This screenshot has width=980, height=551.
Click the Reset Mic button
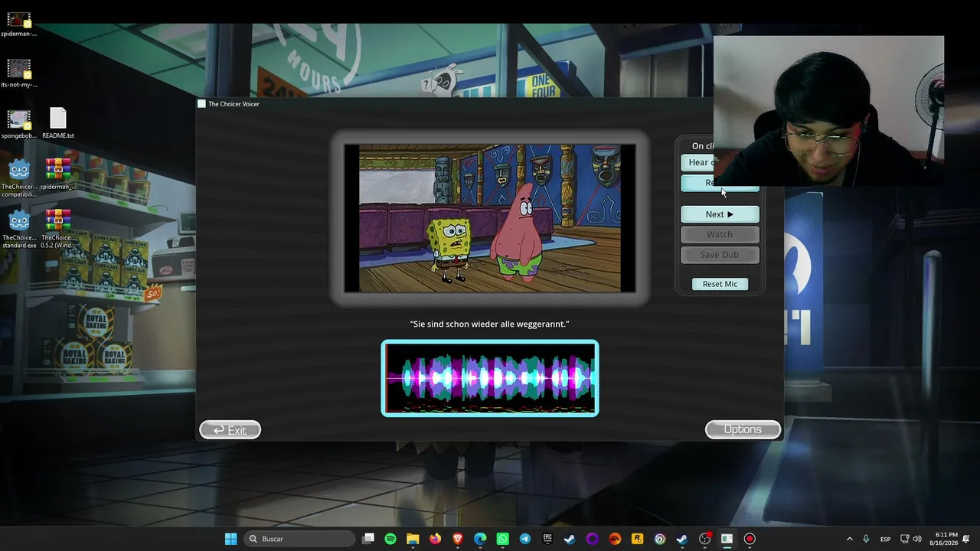tap(720, 284)
